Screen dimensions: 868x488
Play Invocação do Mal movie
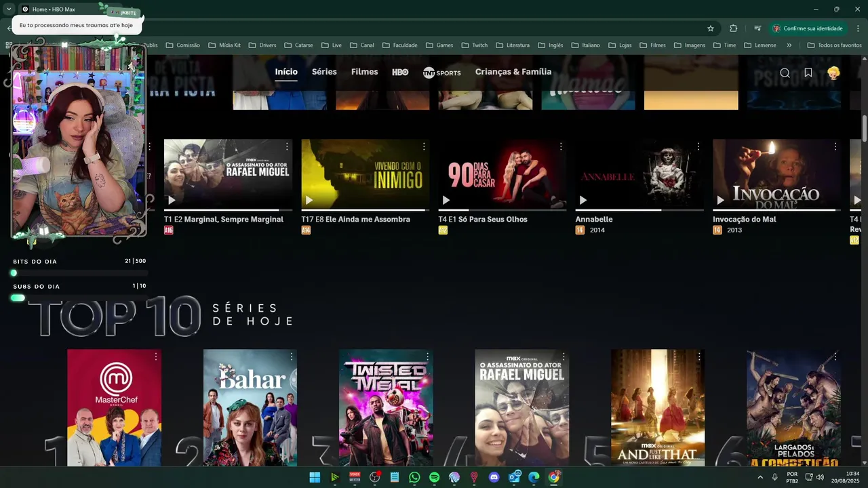coord(720,200)
